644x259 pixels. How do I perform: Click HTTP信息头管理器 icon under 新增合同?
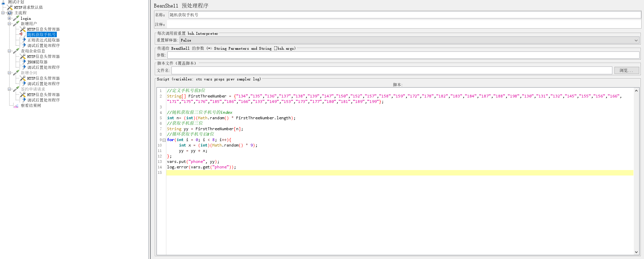point(23,78)
